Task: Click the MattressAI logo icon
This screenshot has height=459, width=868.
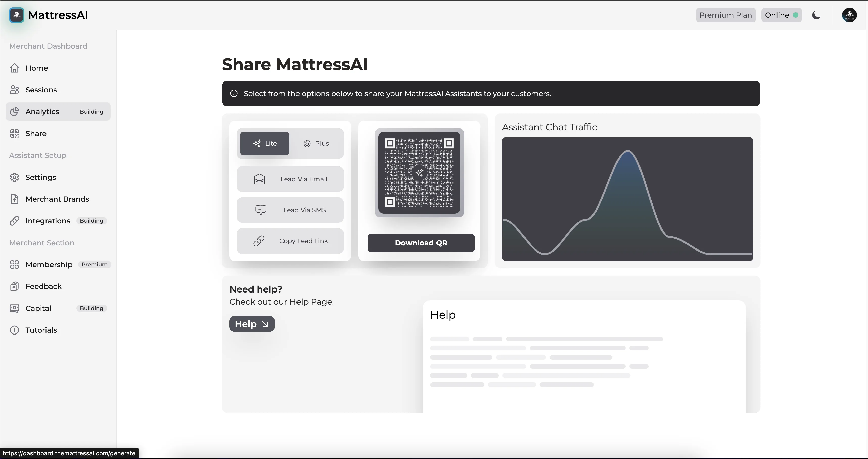Action: click(16, 15)
